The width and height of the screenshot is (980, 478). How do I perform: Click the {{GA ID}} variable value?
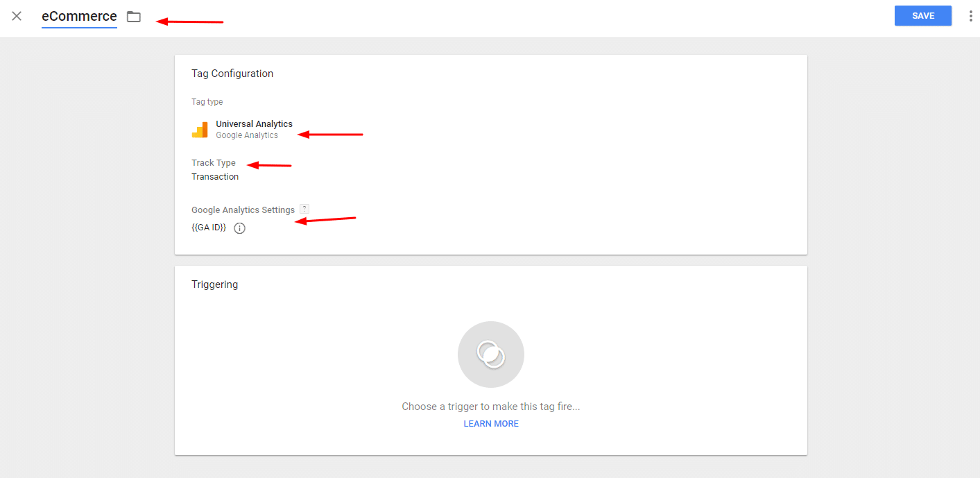[209, 228]
